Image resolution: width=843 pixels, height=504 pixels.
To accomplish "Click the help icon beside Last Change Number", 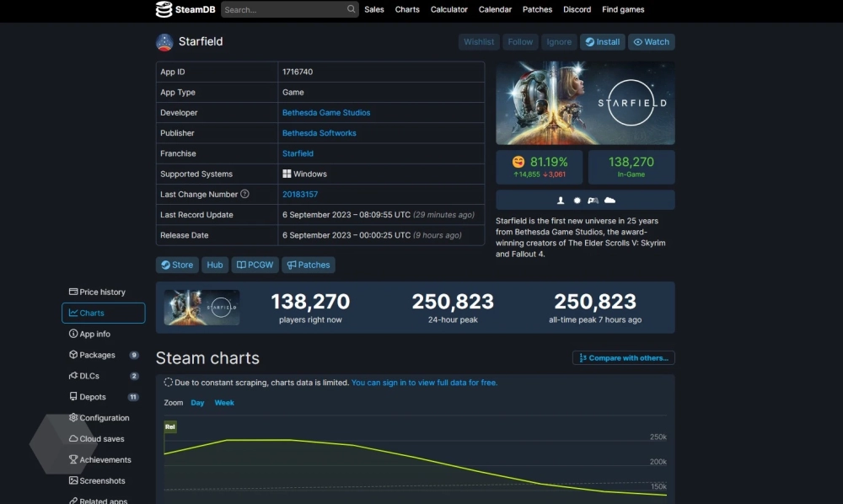I will [244, 194].
